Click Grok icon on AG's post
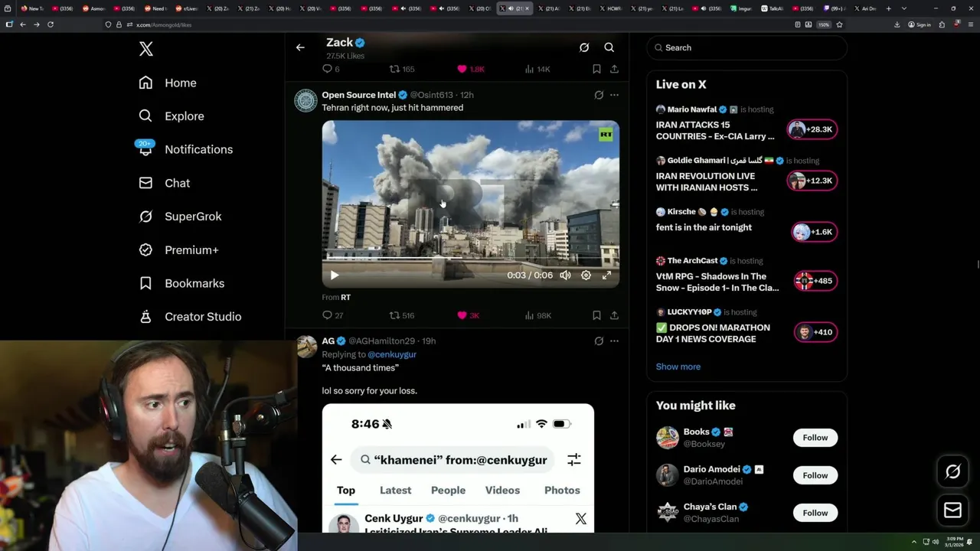Screen dimensions: 980x551 point(599,341)
